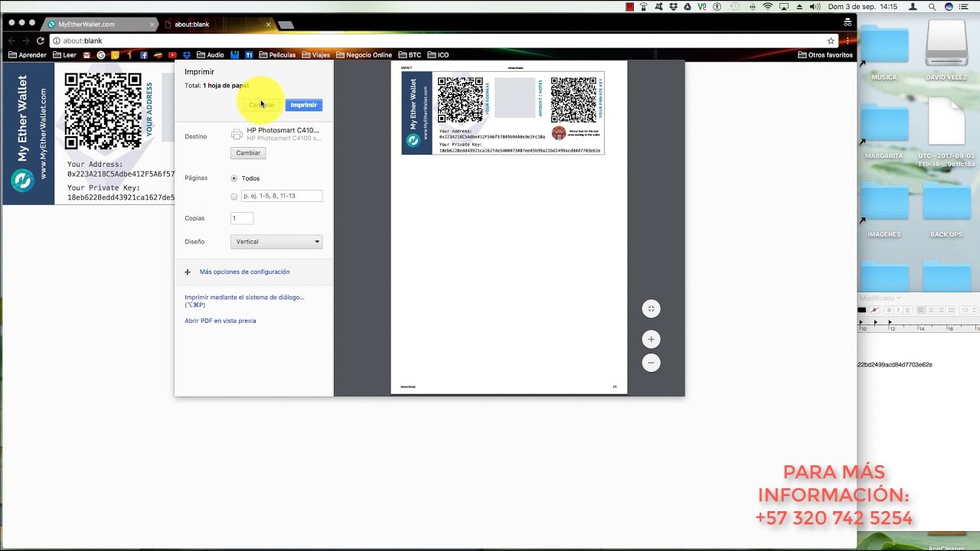Click the fit-to-page preview button

pos(651,308)
